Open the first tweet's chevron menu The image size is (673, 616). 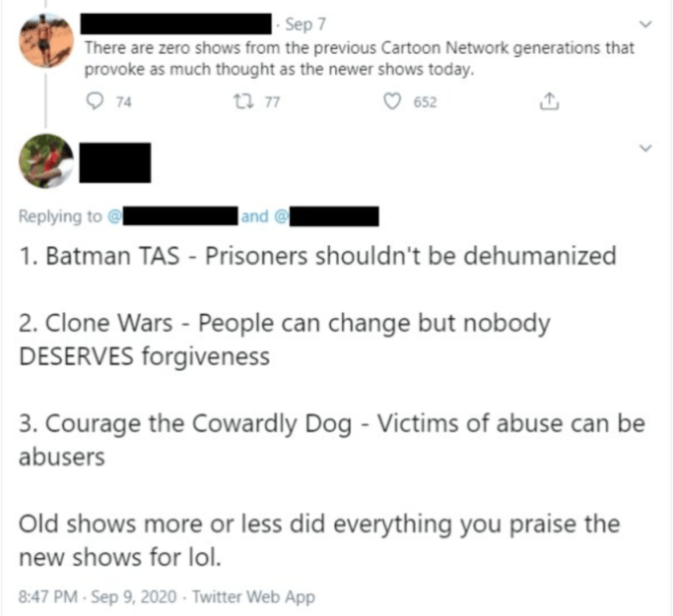(645, 25)
